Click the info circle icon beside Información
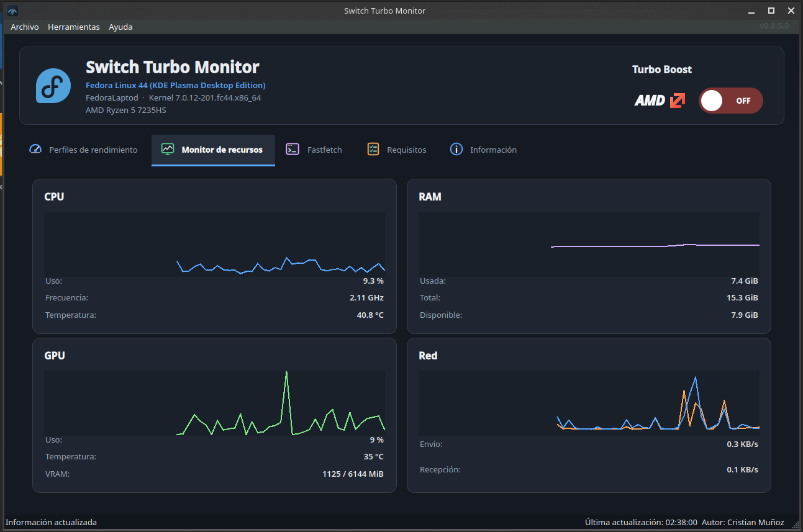 click(x=456, y=150)
